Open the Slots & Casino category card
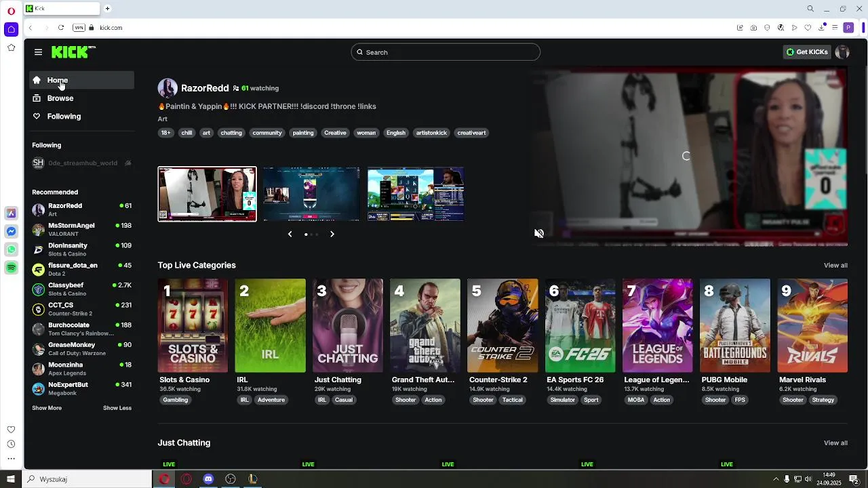This screenshot has width=868, height=488. (193, 325)
